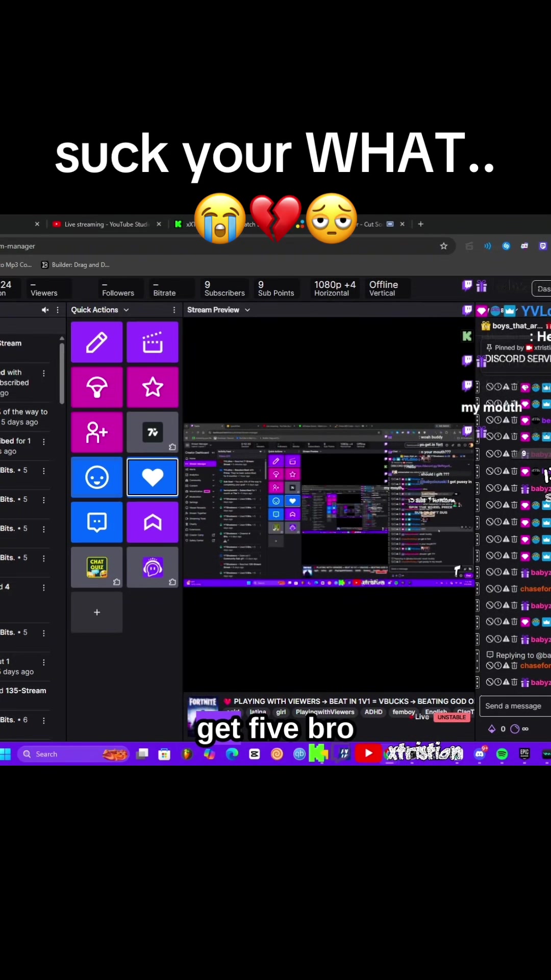
Task: Open three-dot menu on 'Bits. • 6' row
Action: point(44,720)
